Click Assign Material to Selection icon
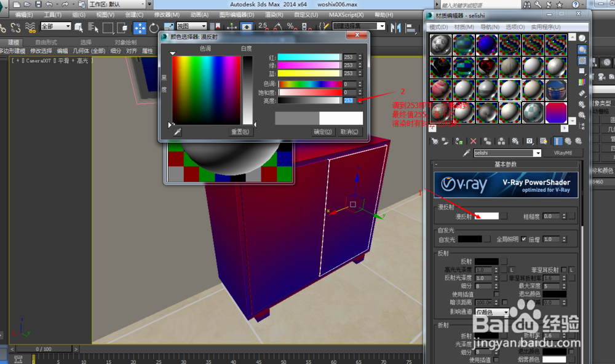 [x=459, y=141]
